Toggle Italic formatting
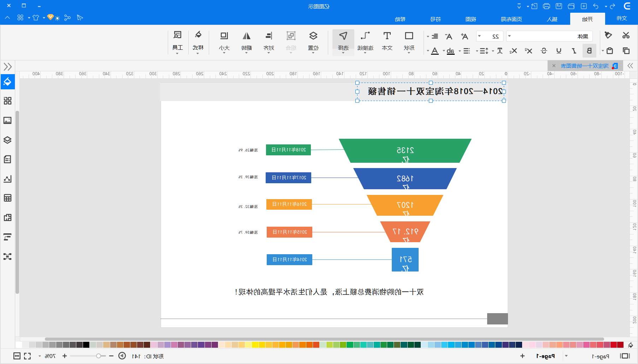Image resolution: width=638 pixels, height=364 pixels. 574,51
